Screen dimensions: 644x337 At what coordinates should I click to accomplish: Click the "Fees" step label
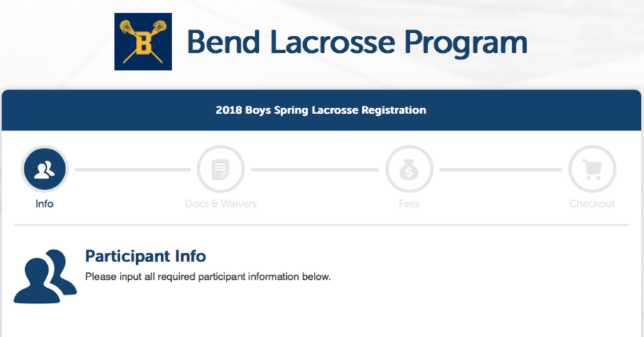pyautogui.click(x=409, y=204)
